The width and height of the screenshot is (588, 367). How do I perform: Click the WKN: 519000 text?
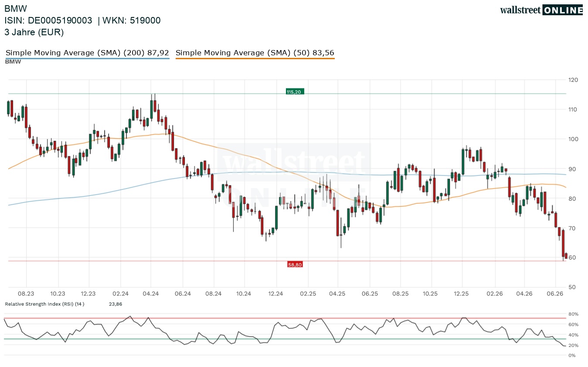point(132,20)
